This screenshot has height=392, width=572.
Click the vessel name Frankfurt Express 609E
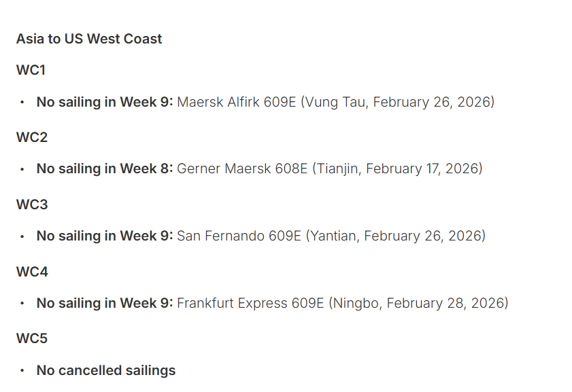coord(250,303)
